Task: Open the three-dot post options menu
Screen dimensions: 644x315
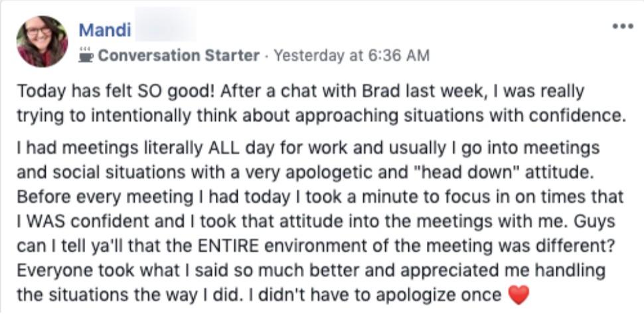Action: (623, 27)
